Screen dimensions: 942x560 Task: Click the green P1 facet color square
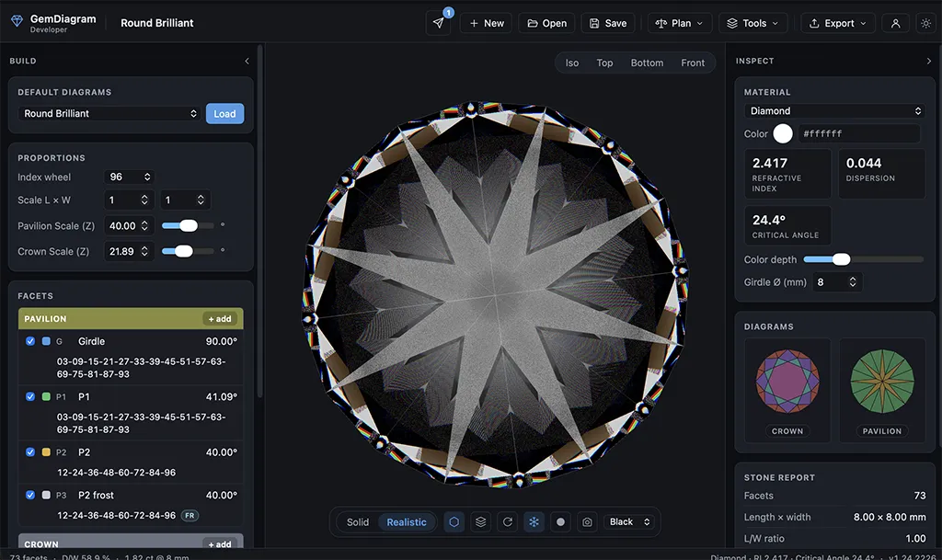pos(46,396)
